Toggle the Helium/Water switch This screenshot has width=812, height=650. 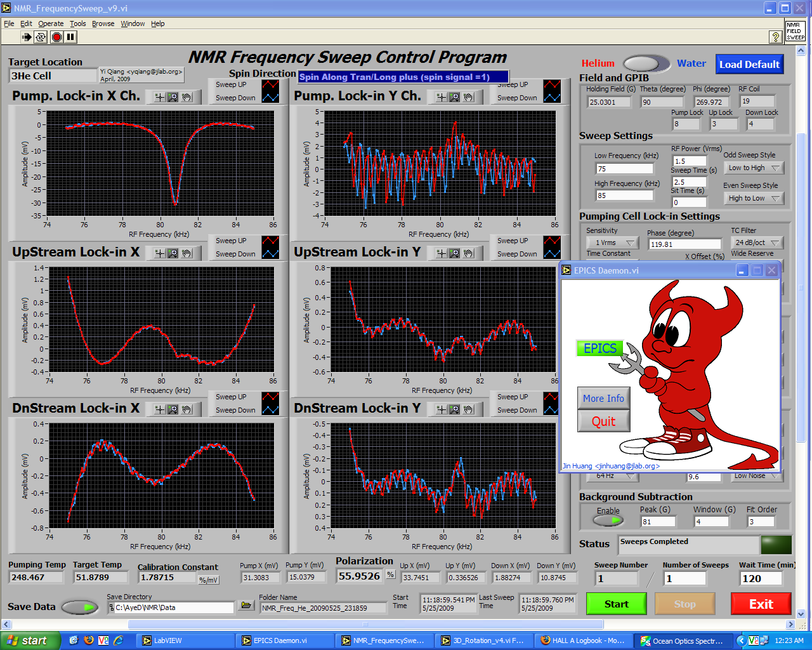[646, 63]
